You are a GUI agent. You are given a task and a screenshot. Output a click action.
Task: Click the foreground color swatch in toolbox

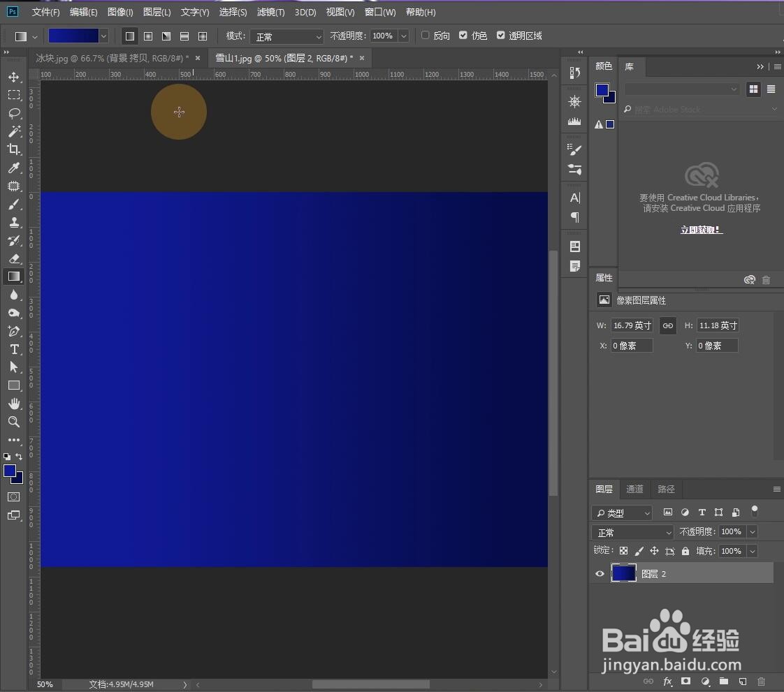pos(10,471)
